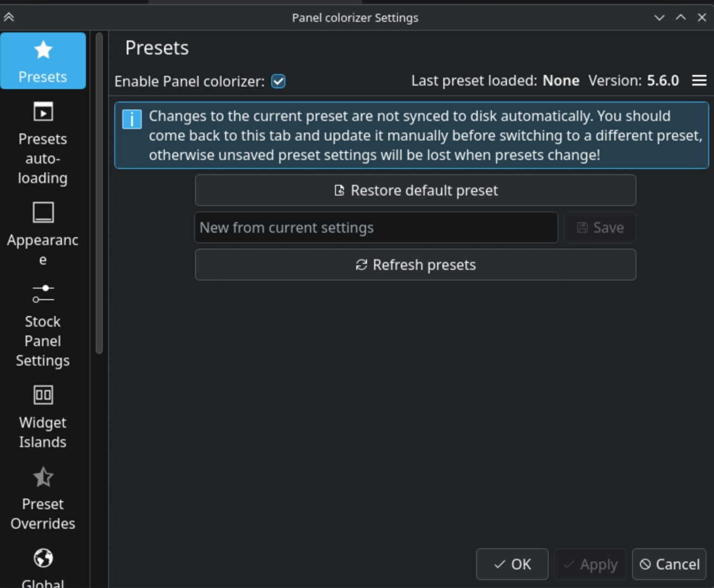The image size is (714, 588).
Task: Click the Apply button
Action: pyautogui.click(x=590, y=564)
